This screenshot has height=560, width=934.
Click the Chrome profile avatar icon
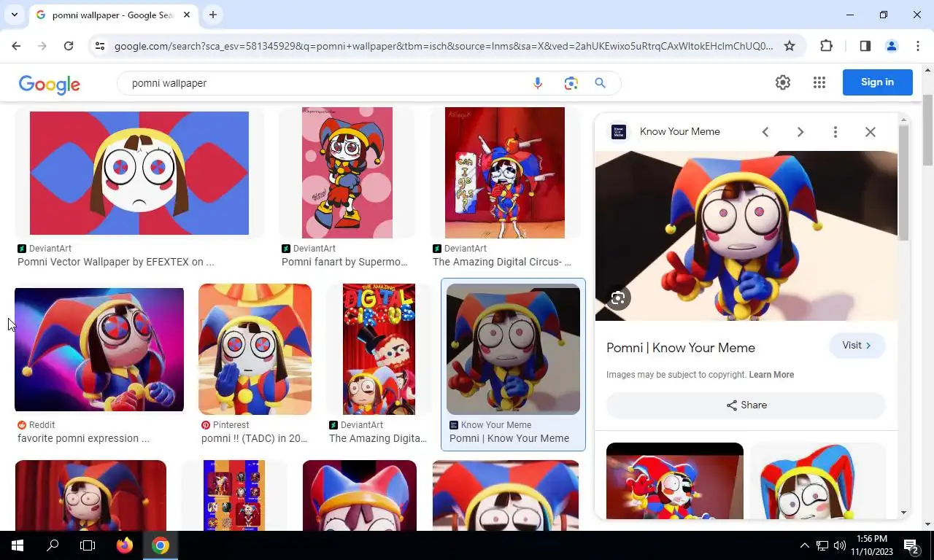892,46
